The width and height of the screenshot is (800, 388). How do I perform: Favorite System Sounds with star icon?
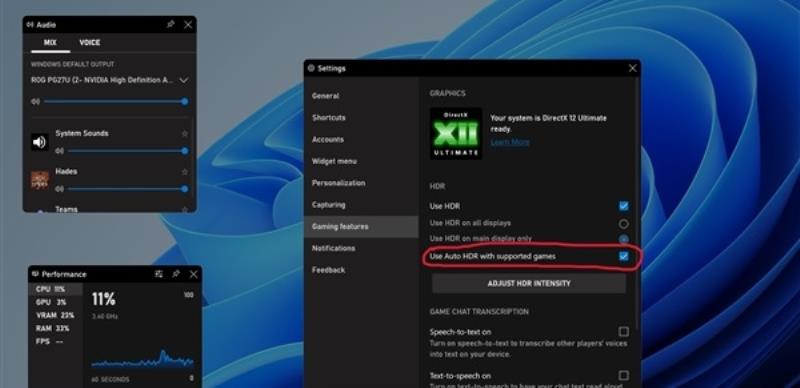185,134
